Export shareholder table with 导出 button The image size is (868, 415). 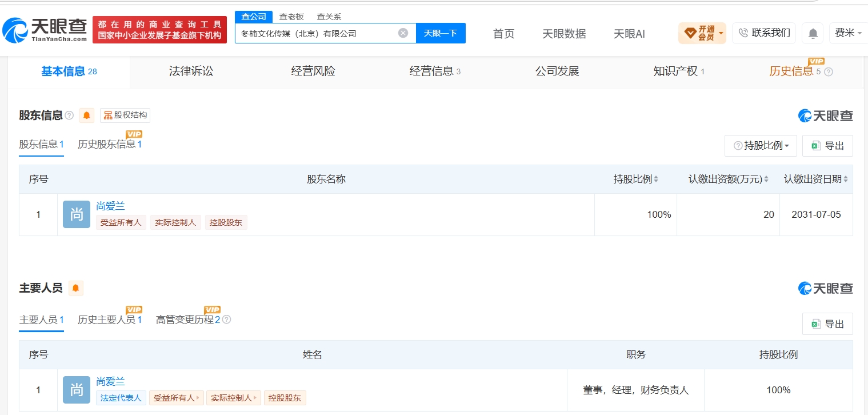[827, 146]
